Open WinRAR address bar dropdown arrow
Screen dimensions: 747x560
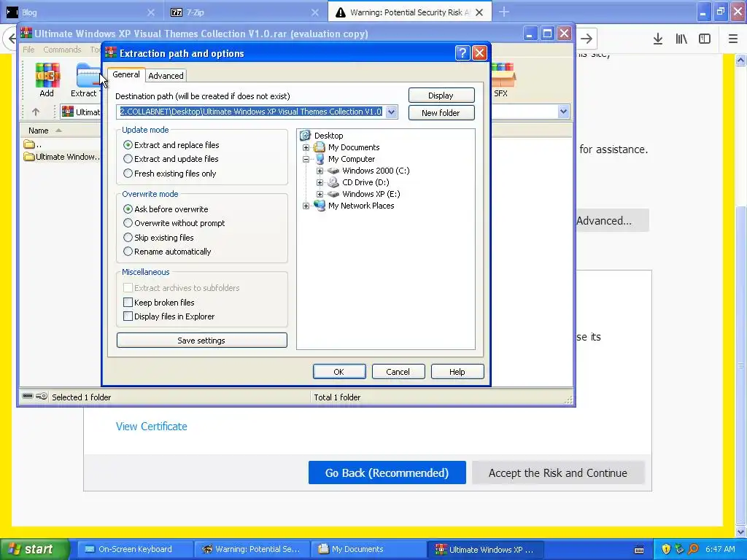pyautogui.click(x=563, y=112)
